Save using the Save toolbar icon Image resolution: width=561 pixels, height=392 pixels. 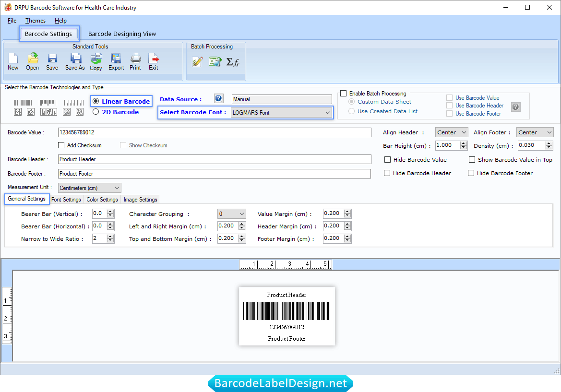(x=52, y=61)
